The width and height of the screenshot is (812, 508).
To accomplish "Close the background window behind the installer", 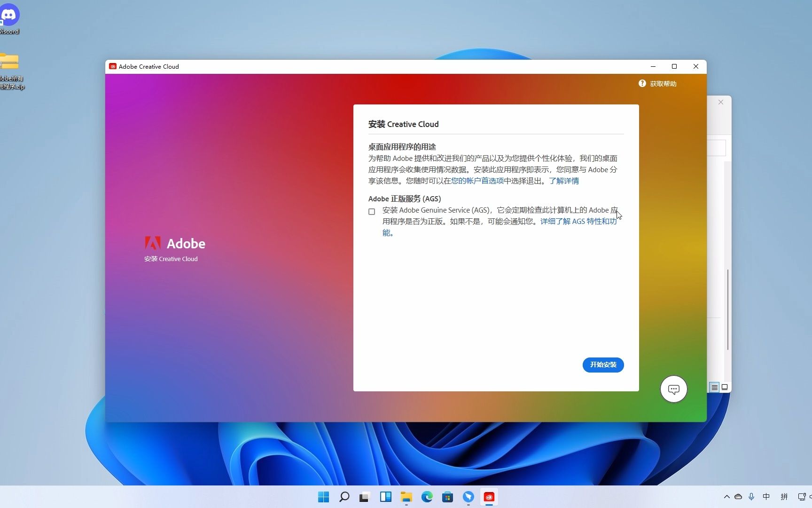I will [x=721, y=102].
